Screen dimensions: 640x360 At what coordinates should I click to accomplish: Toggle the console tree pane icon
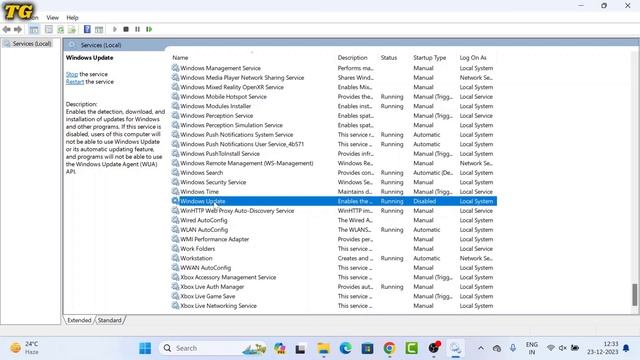click(x=34, y=29)
